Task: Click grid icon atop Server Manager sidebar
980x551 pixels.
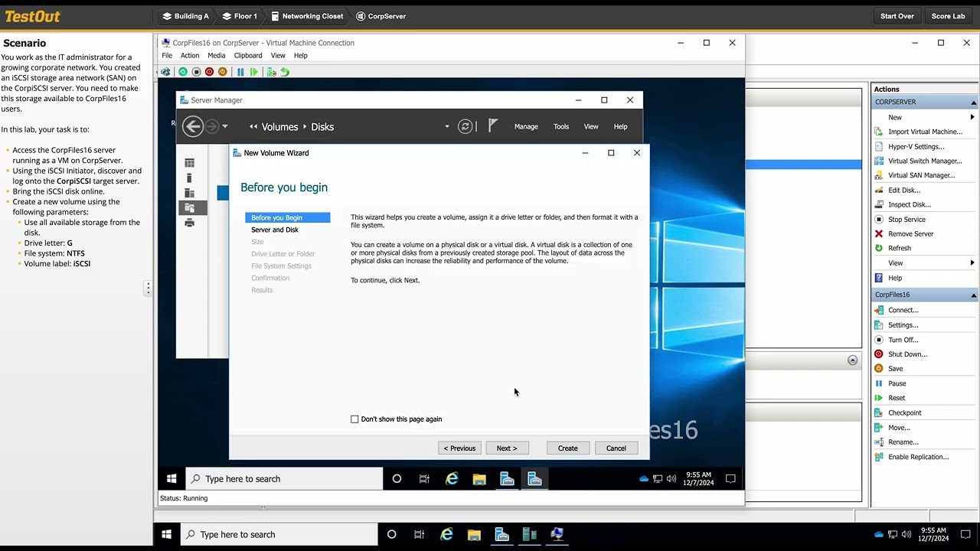Action: click(190, 163)
